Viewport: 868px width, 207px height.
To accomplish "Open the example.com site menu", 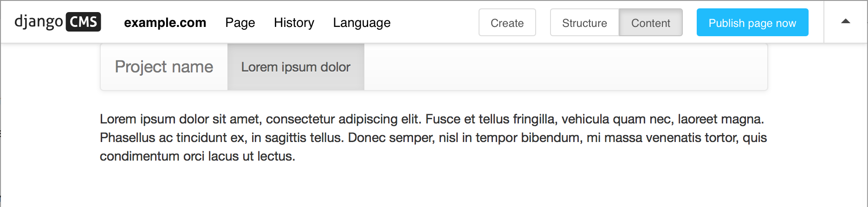I will click(x=165, y=22).
